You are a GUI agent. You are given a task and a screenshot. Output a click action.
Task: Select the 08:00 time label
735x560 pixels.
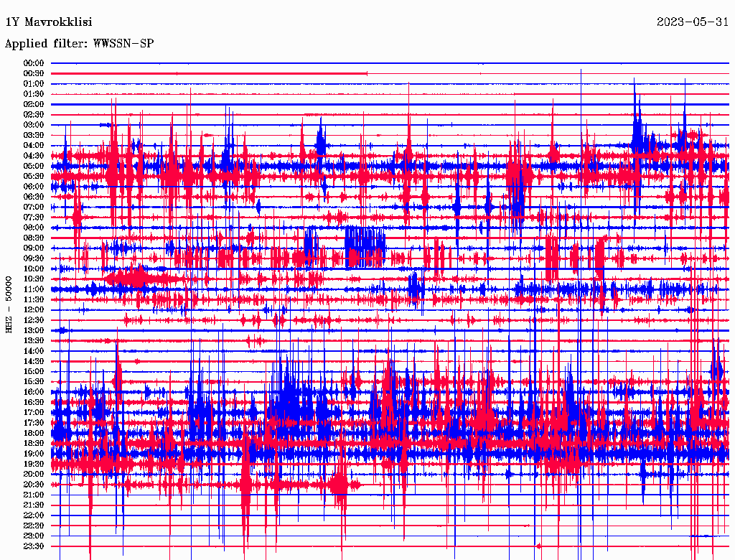pyautogui.click(x=33, y=228)
